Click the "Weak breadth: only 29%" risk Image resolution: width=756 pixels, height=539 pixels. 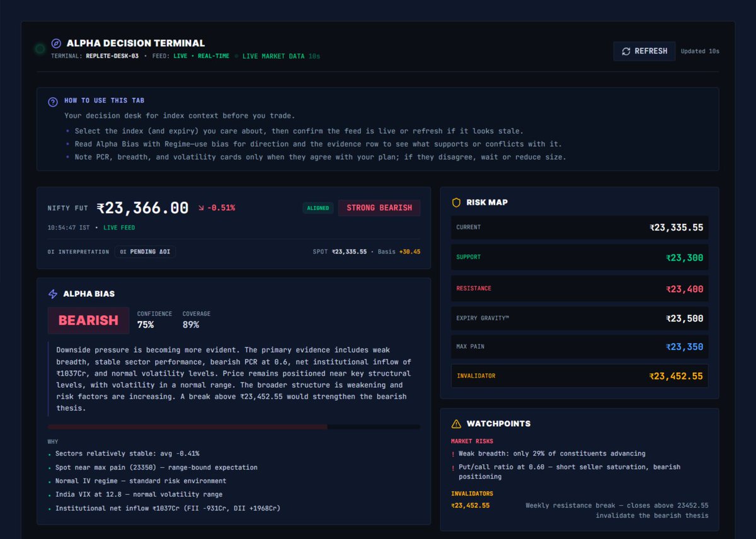coord(552,453)
